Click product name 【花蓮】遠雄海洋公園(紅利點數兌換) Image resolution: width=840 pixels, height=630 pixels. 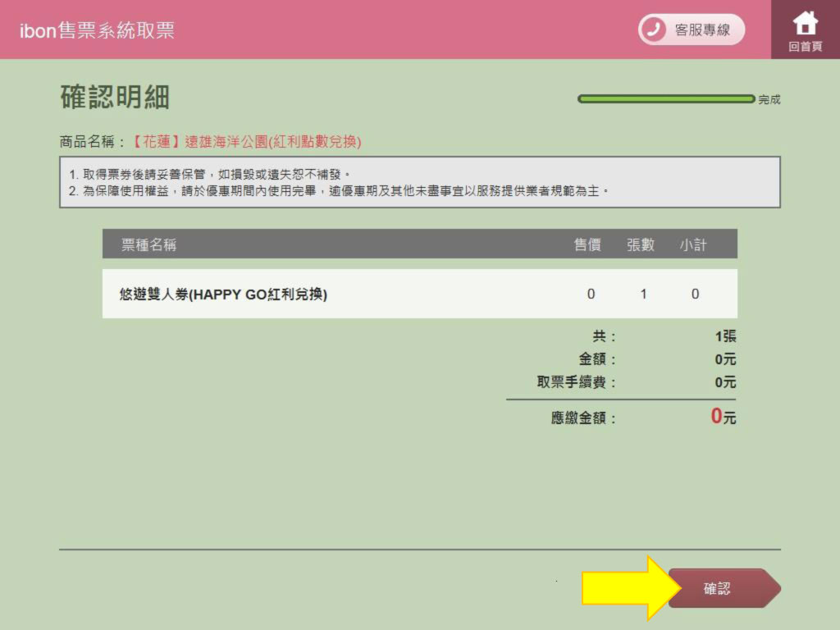246,141
